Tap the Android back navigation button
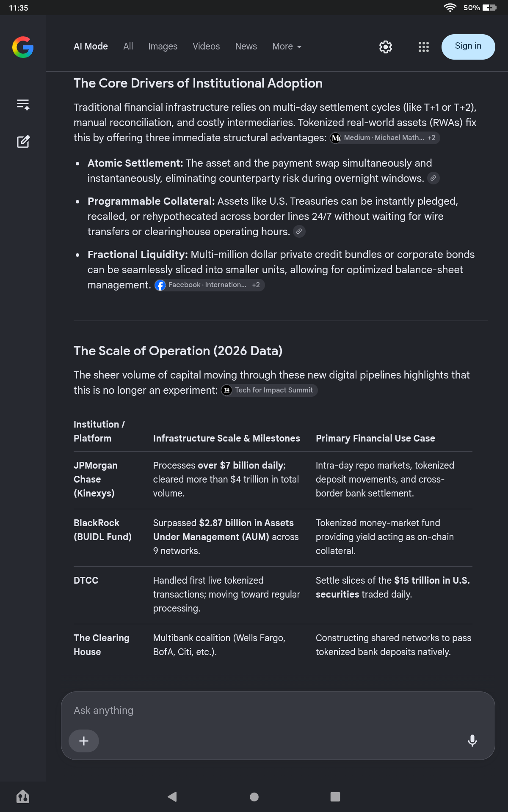Image resolution: width=508 pixels, height=812 pixels. point(172,797)
